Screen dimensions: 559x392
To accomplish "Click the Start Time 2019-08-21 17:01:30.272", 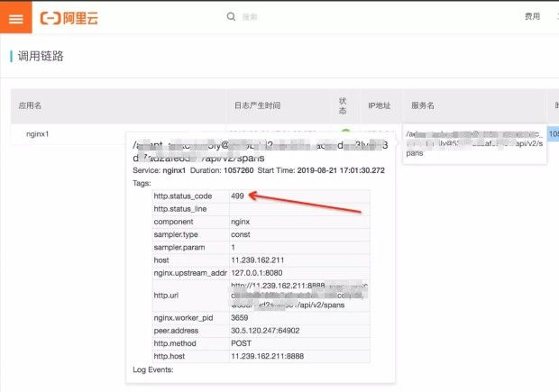I will (x=321, y=170).
